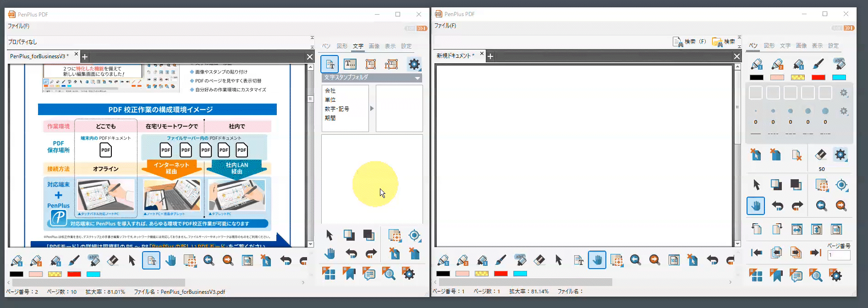Viewport: 868px width, 308px height.
Task: Choose the eraser in PenPlus_forBusinessV3 bottom toolbar
Action: click(112, 261)
